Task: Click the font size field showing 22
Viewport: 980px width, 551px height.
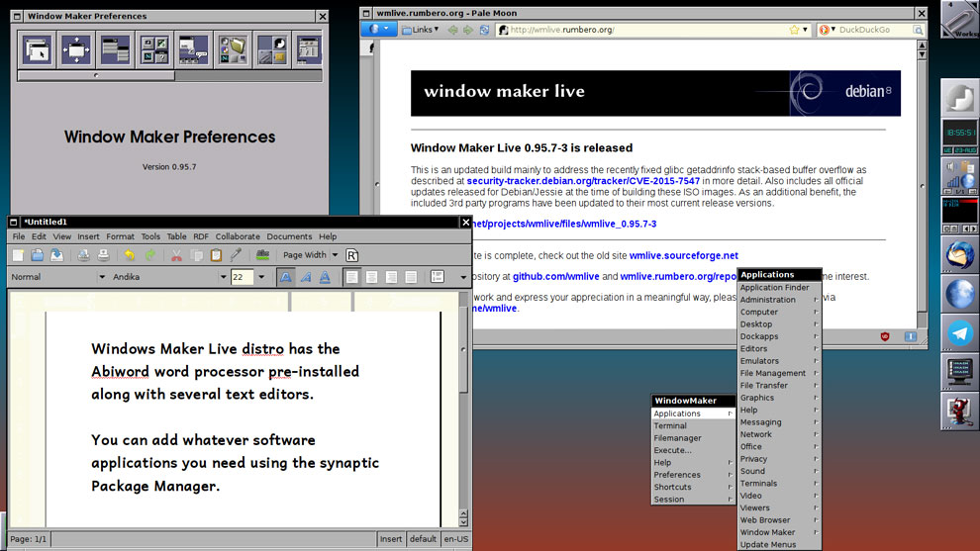Action: 243,277
